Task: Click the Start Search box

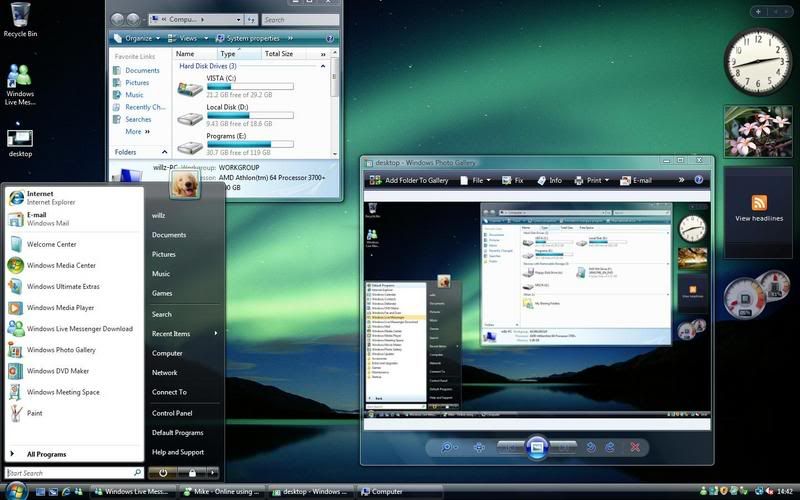Action: point(73,473)
